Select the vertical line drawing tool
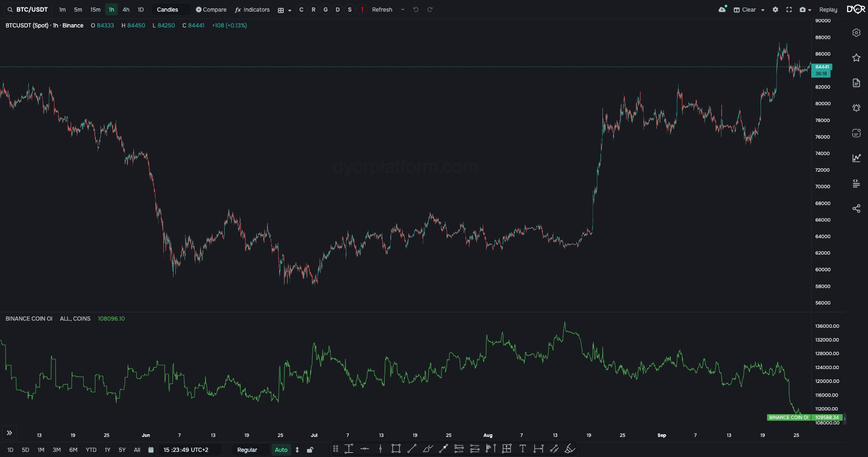This screenshot has width=868, height=457. 381,449
